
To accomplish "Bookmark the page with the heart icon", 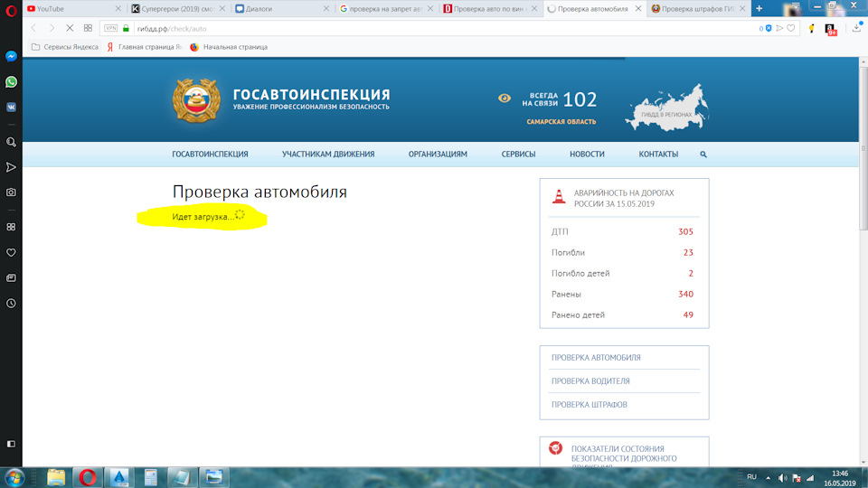I will pos(791,28).
